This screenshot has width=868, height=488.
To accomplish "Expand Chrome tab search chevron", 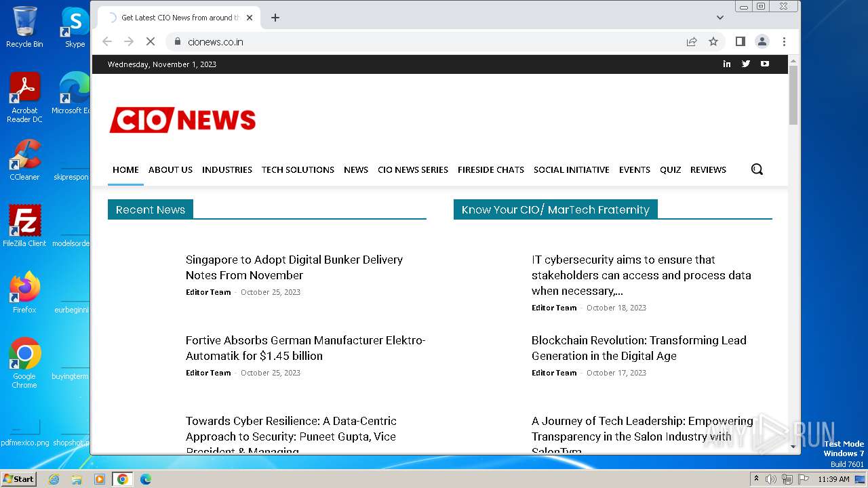I will coord(720,18).
